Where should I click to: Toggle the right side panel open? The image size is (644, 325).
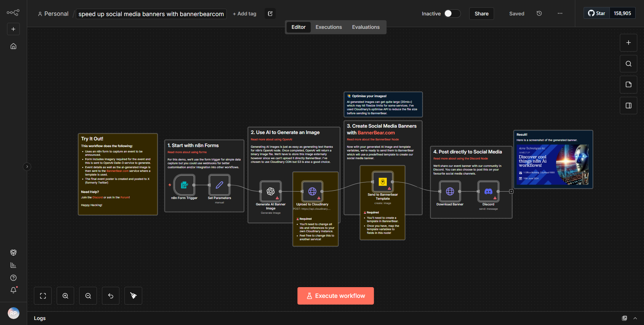coord(628,105)
